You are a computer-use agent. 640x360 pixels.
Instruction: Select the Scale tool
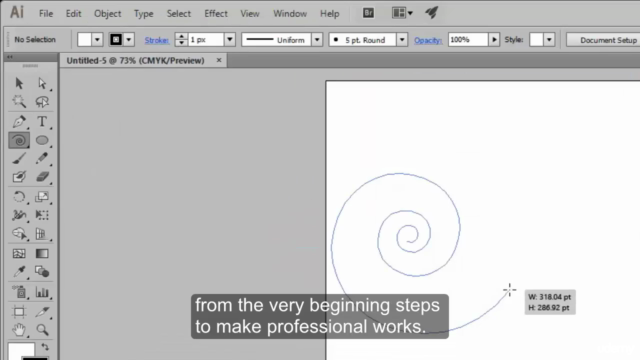click(x=42, y=197)
